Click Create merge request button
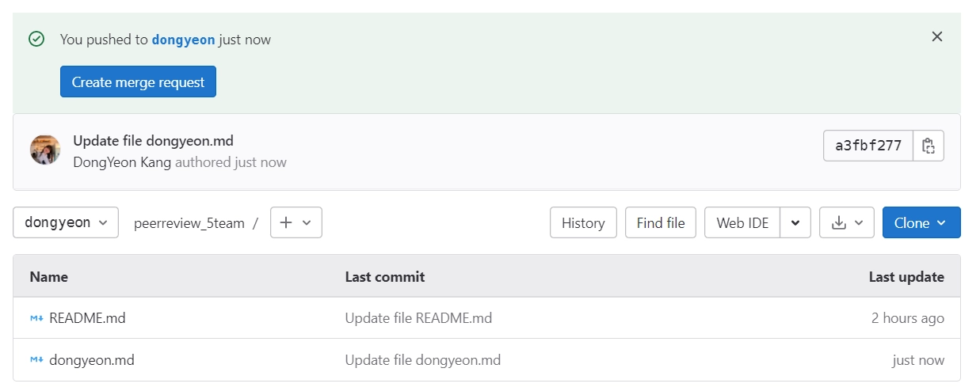 pos(138,82)
